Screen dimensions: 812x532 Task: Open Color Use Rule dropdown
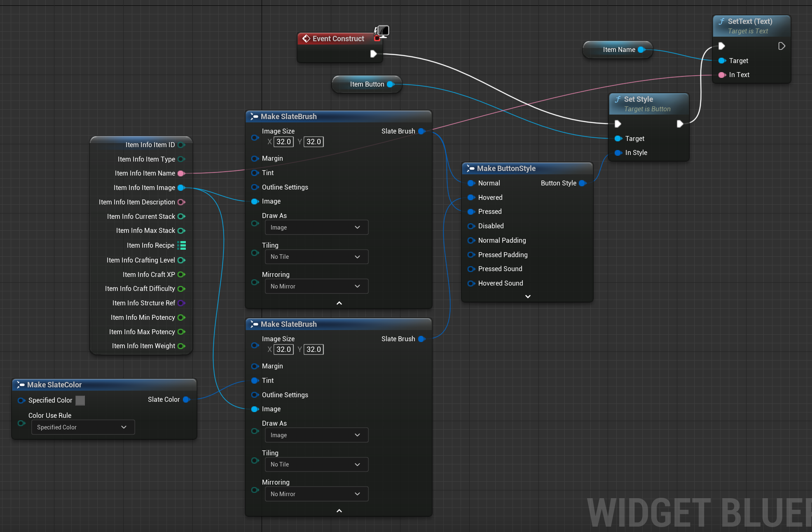[83, 427]
